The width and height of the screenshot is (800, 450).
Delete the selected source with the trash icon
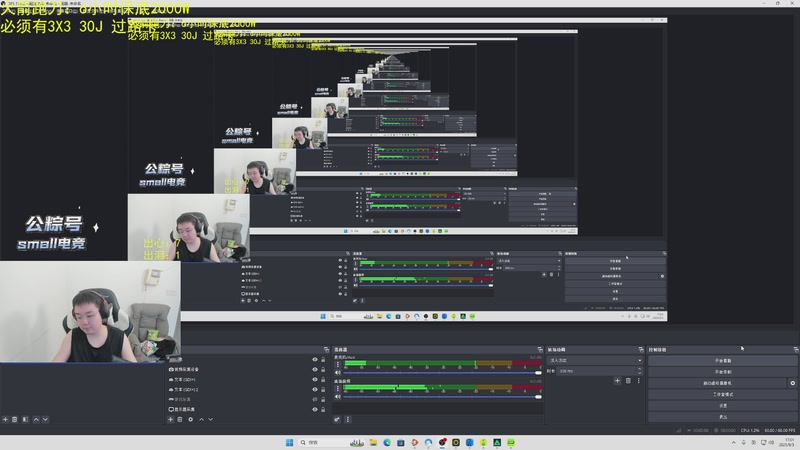(x=180, y=419)
